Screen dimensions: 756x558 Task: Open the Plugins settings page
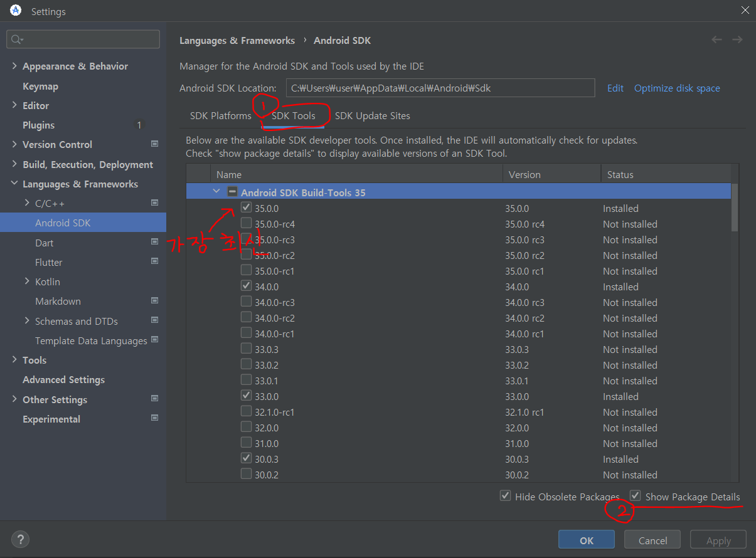[38, 125]
